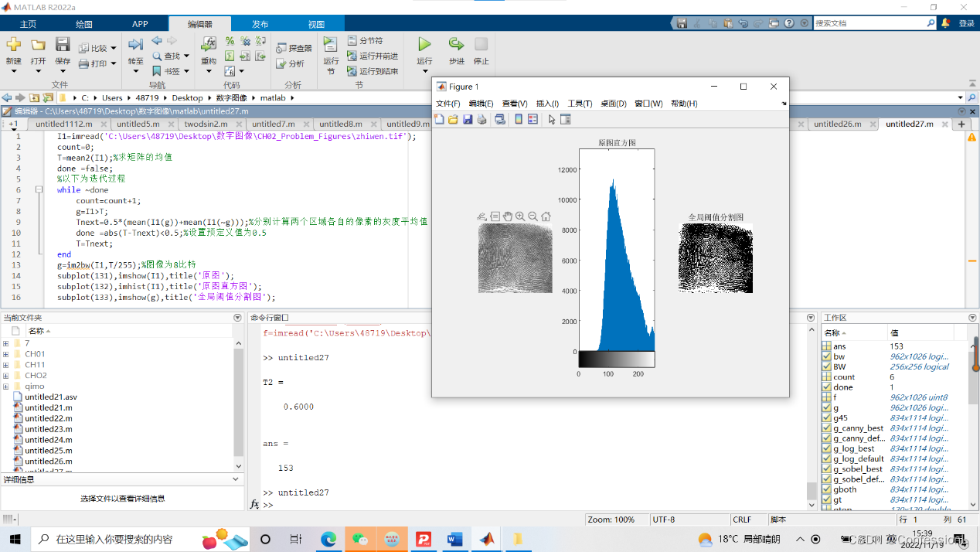
Task: Expand folder 7 in Current Folder
Action: (x=5, y=343)
